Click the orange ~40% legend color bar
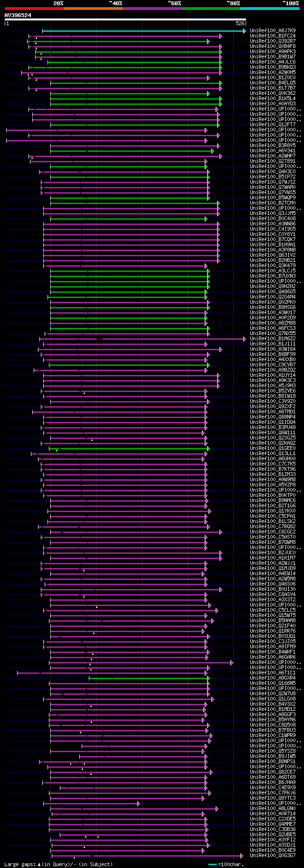 pos(93,9)
